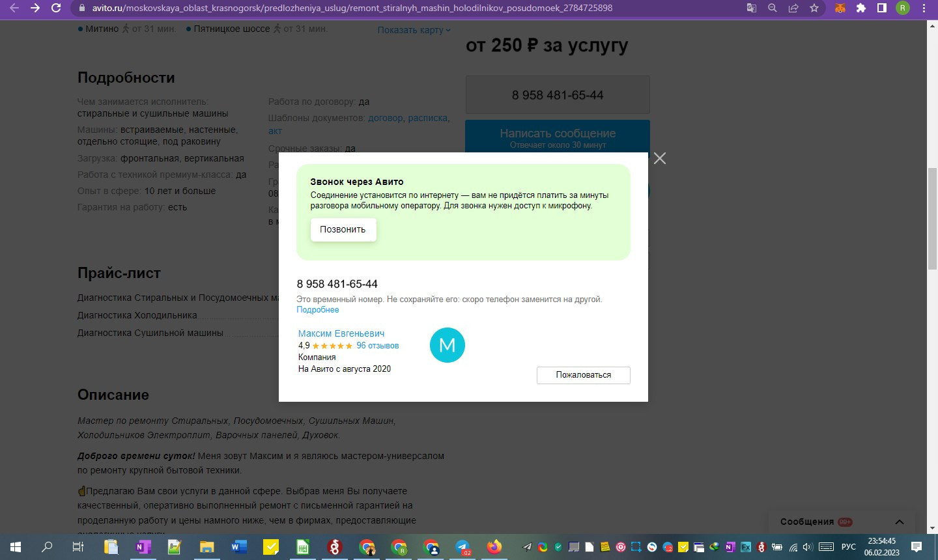The image size is (938, 560).
Task: Open the Сообщения messages bar
Action: [x=843, y=522]
